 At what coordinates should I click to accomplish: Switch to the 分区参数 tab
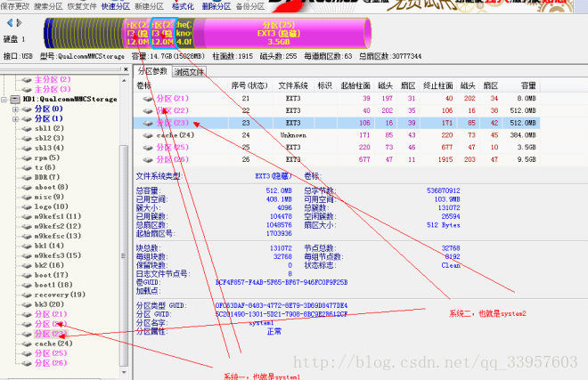coord(152,71)
